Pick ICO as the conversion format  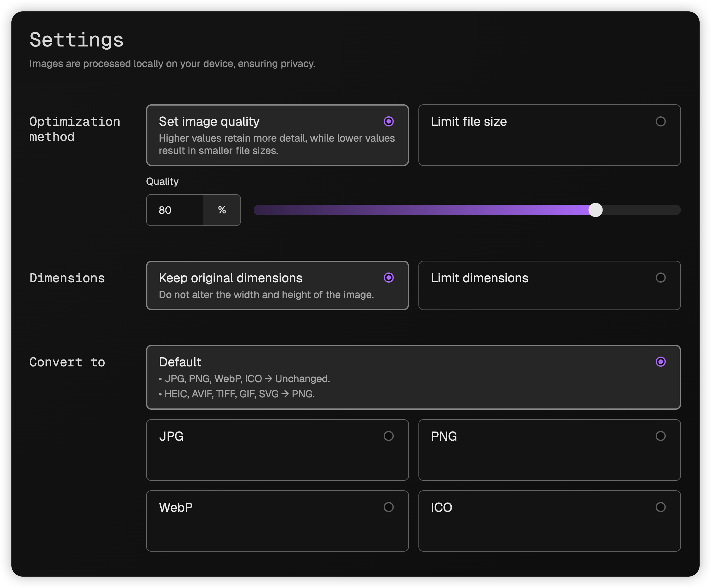tap(548, 521)
